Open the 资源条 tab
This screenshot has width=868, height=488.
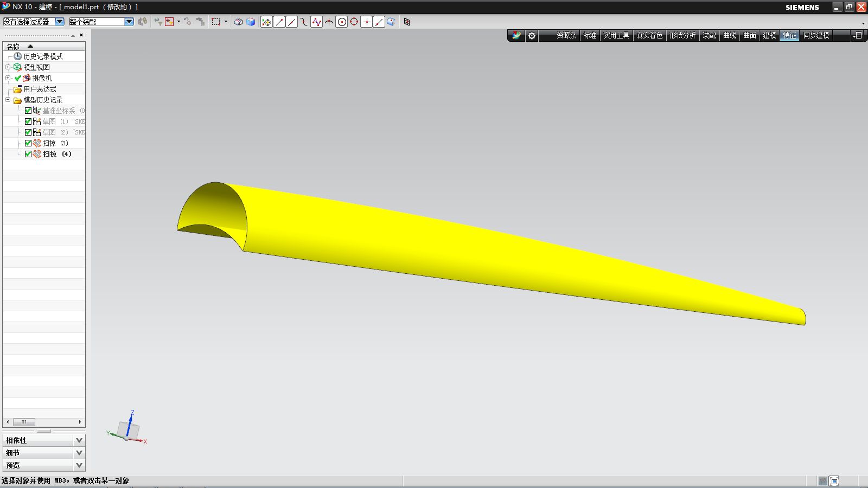coord(566,36)
